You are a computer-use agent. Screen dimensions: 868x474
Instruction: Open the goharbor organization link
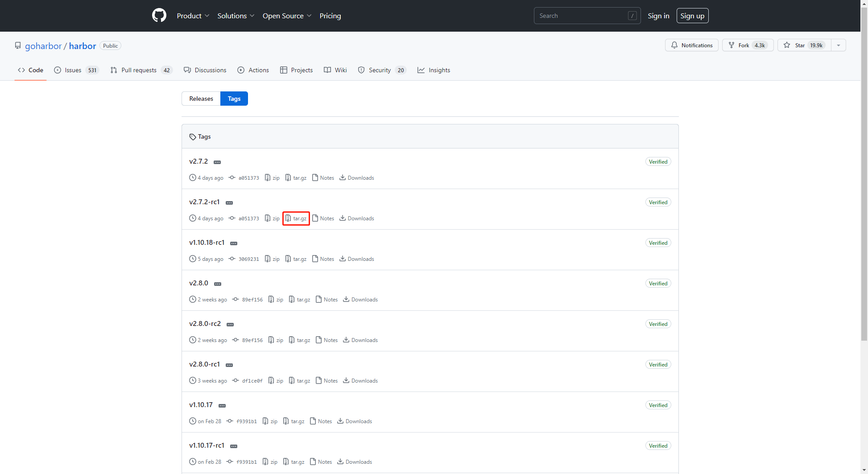click(43, 46)
